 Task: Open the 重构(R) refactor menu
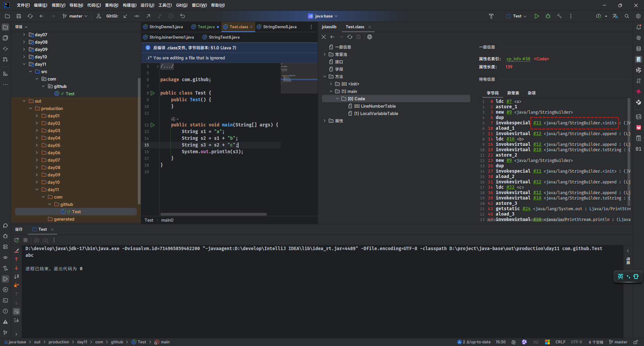point(111,5)
